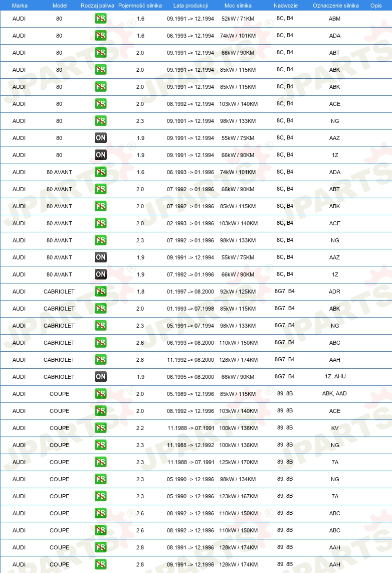
Task: Click the 123kW / 167KM power cell
Action: [x=238, y=496]
